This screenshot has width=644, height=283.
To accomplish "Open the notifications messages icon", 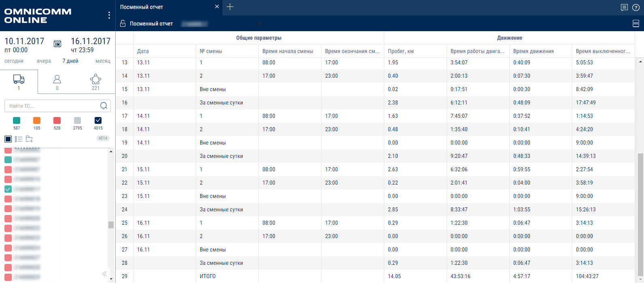I will coord(624,7).
